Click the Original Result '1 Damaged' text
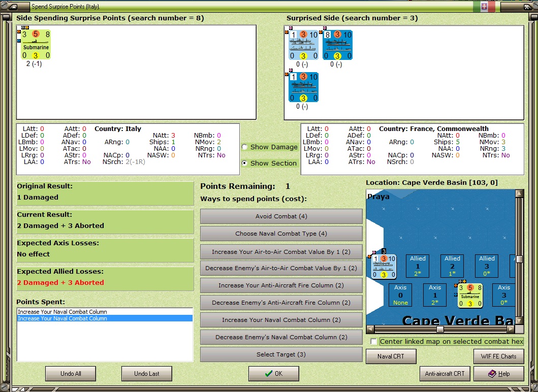This screenshot has width=538, height=392. coord(38,197)
